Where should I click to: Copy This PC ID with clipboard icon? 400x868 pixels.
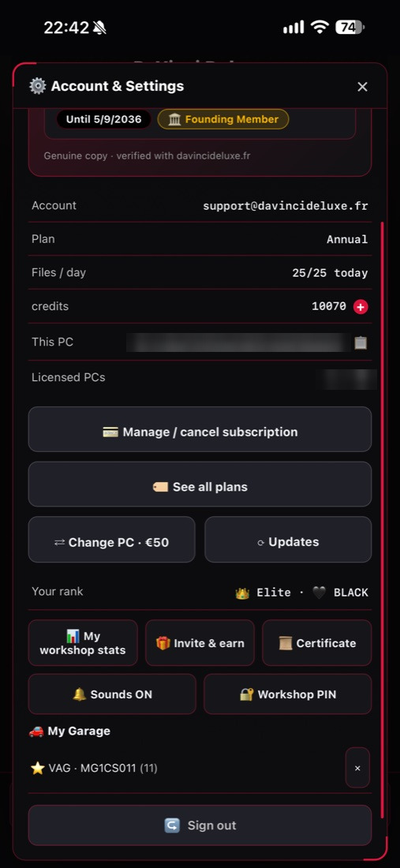[x=361, y=342]
